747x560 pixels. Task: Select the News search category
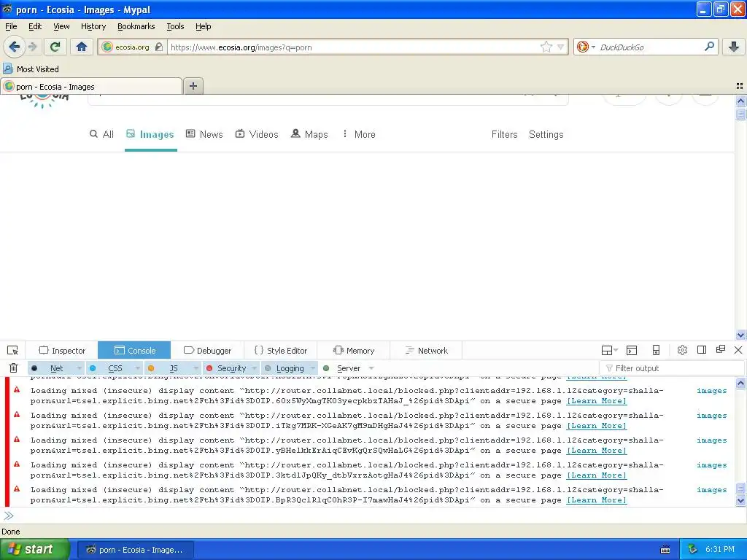(204, 134)
